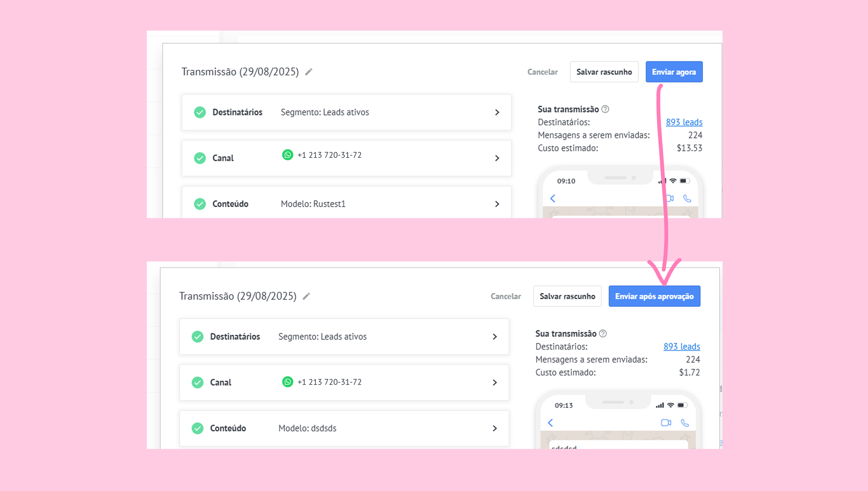Click green check on top Destinatários row
The image size is (868, 491).
[200, 112]
